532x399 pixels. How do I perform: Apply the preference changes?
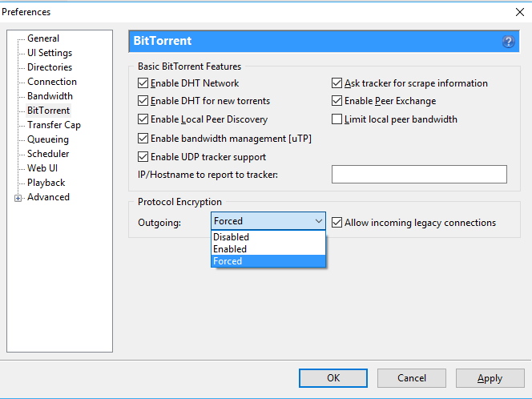pos(490,378)
